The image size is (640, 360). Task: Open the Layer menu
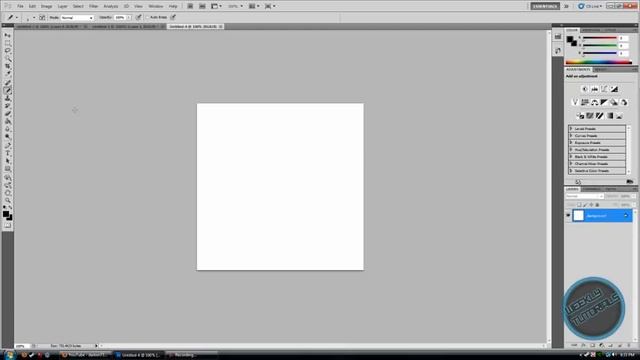click(62, 6)
